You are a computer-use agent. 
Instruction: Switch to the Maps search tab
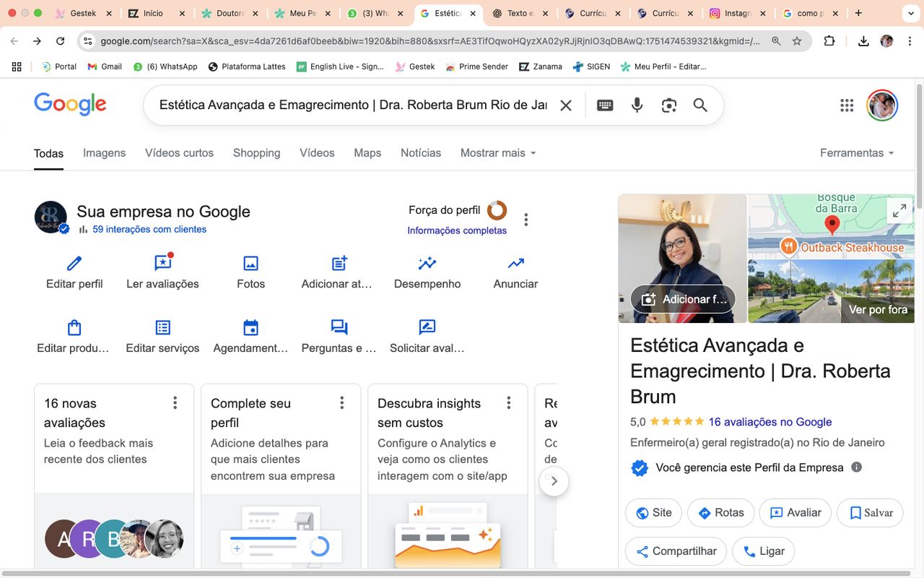click(x=367, y=153)
